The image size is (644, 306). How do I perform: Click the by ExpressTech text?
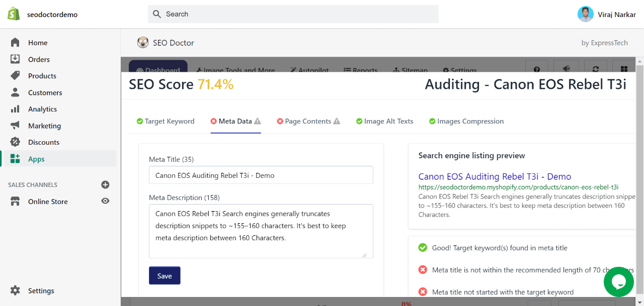(x=605, y=43)
